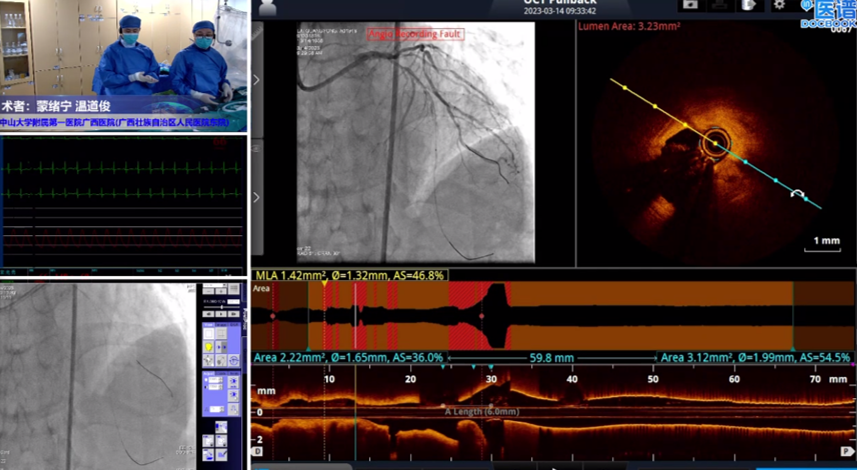The image size is (857, 470).
Task: Click the first value stepper in adjust group
Action: (x=215, y=380)
